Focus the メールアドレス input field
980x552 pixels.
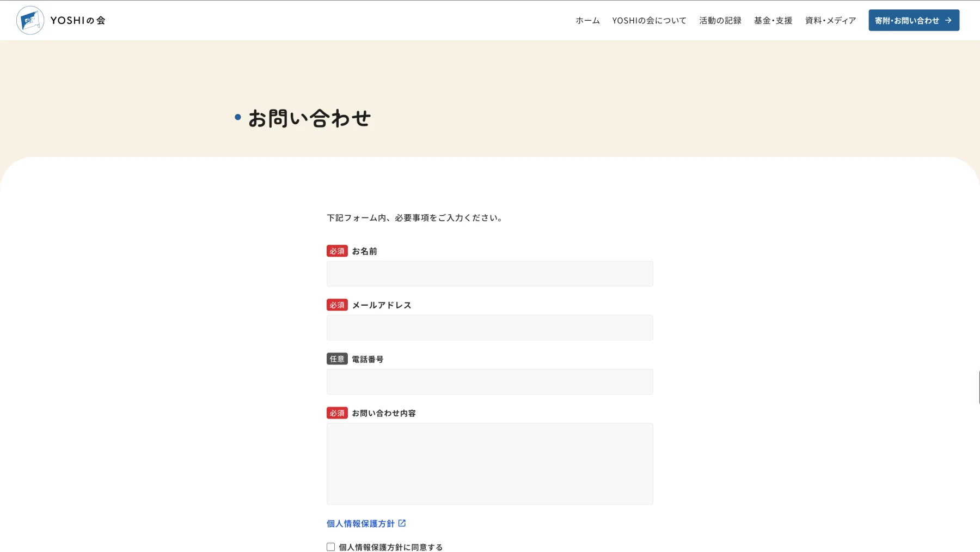coord(489,327)
